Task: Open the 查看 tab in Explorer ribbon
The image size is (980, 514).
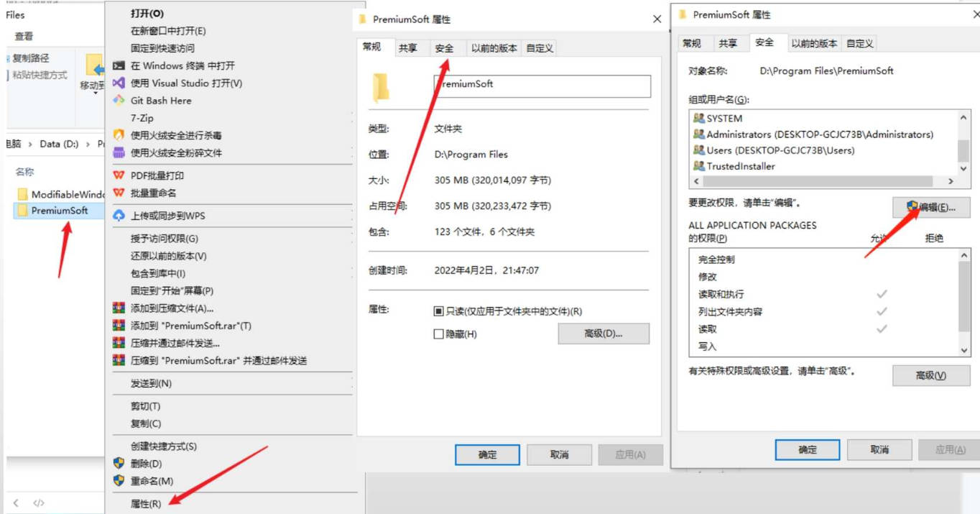Action: point(24,36)
